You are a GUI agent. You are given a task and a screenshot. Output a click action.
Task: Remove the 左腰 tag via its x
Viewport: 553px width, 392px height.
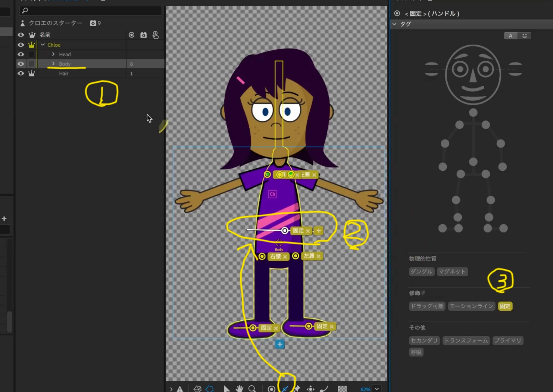pyautogui.click(x=318, y=256)
